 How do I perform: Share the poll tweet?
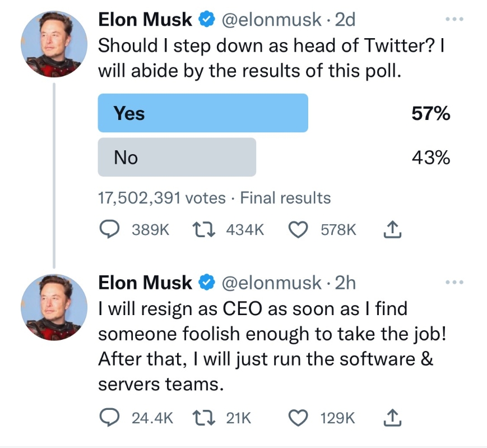pos(392,229)
